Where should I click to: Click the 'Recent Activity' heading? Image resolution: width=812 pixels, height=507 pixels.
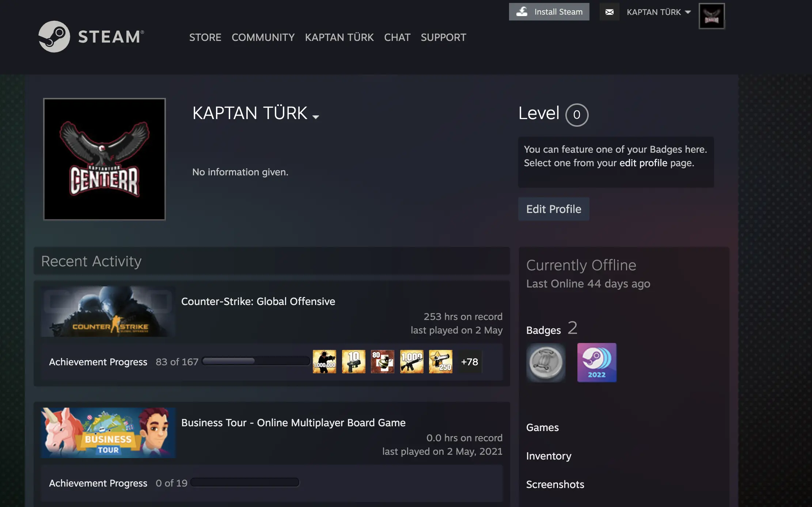point(91,262)
